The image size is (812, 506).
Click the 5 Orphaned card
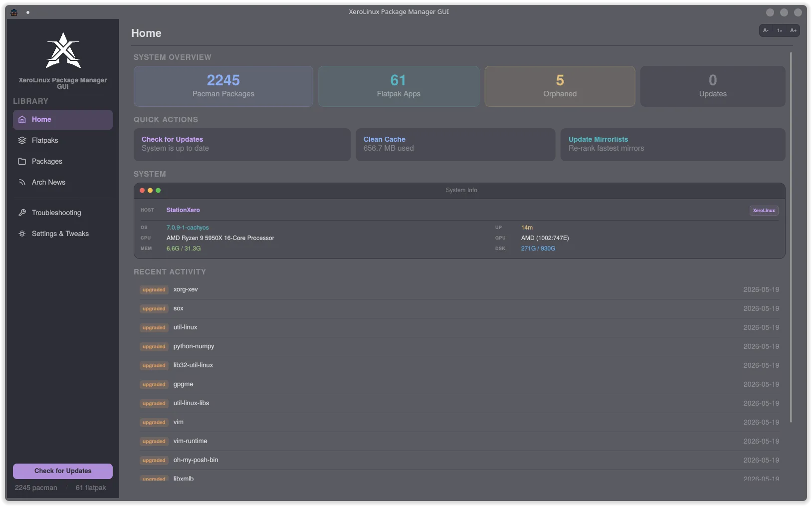tap(560, 86)
